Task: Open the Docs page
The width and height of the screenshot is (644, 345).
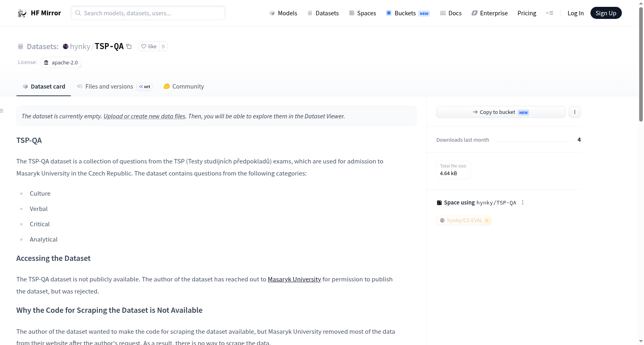Action: (x=451, y=13)
